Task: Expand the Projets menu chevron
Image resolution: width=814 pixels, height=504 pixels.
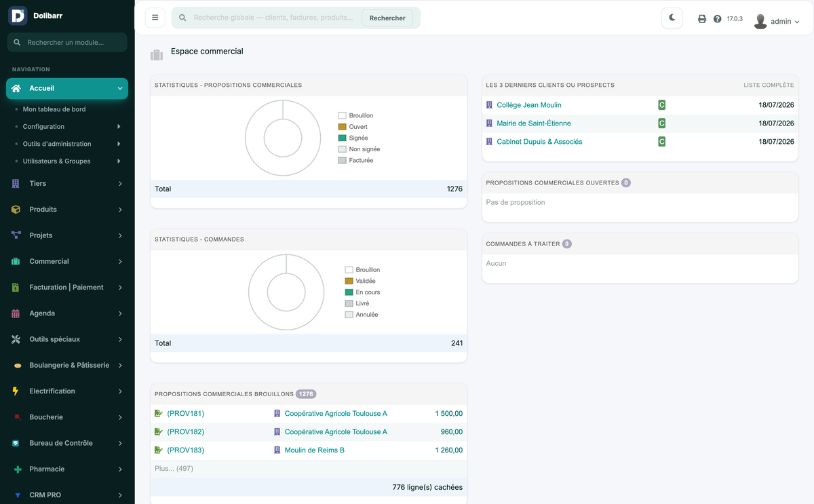Action: click(x=120, y=235)
